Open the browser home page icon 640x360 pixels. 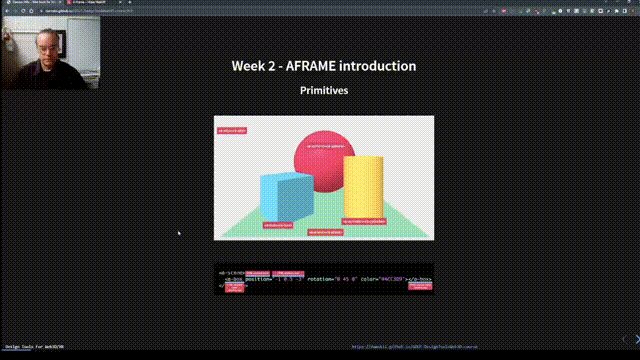[31, 11]
